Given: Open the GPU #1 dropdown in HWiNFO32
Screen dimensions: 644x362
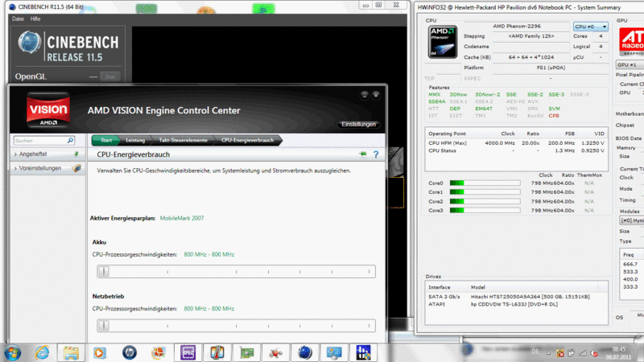Looking at the screenshot, I should pyautogui.click(x=630, y=65).
